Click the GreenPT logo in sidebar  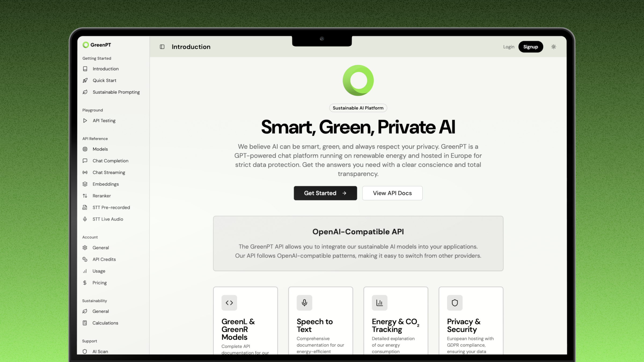(x=97, y=45)
